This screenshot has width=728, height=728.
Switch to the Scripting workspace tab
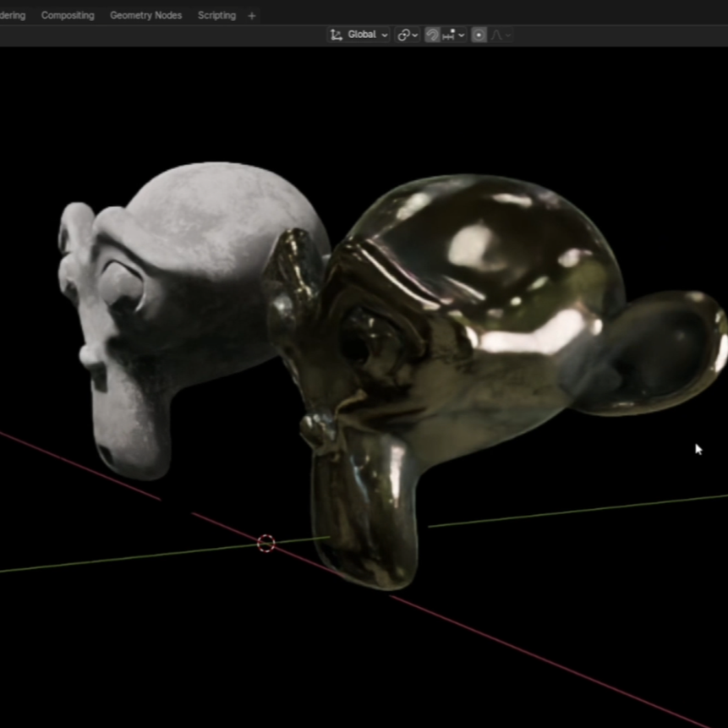(x=216, y=15)
